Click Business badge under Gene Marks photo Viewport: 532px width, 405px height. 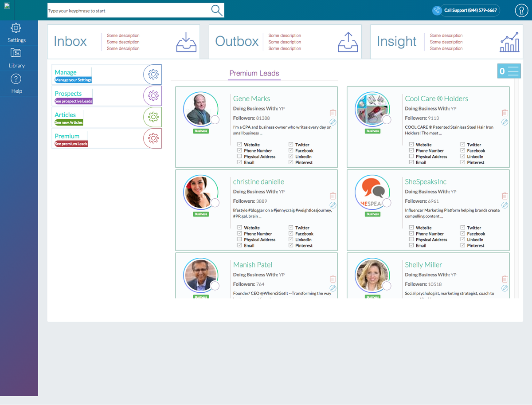coord(201,131)
